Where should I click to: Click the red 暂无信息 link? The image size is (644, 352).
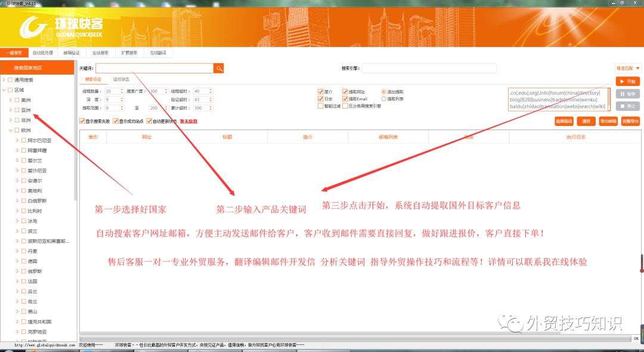(x=188, y=121)
